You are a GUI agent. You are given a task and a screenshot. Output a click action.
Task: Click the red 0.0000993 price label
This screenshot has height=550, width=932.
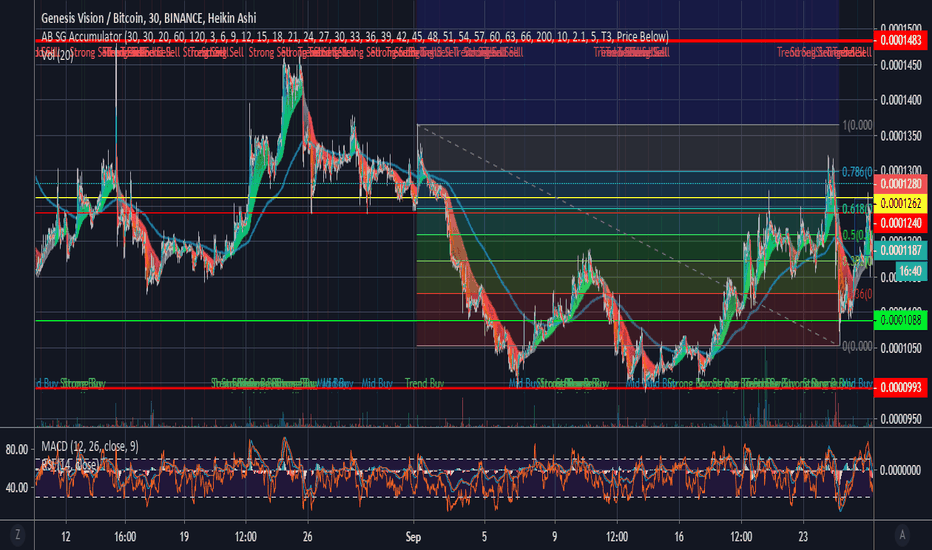(900, 388)
